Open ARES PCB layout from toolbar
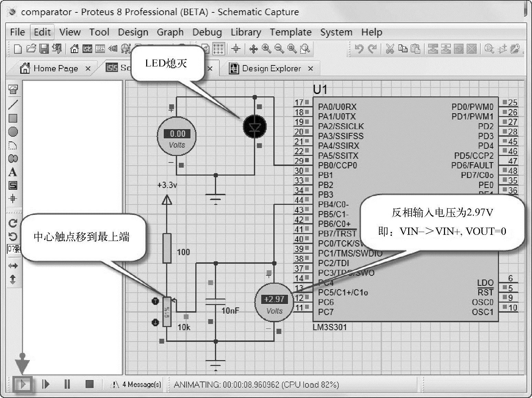 pyautogui.click(x=100, y=49)
